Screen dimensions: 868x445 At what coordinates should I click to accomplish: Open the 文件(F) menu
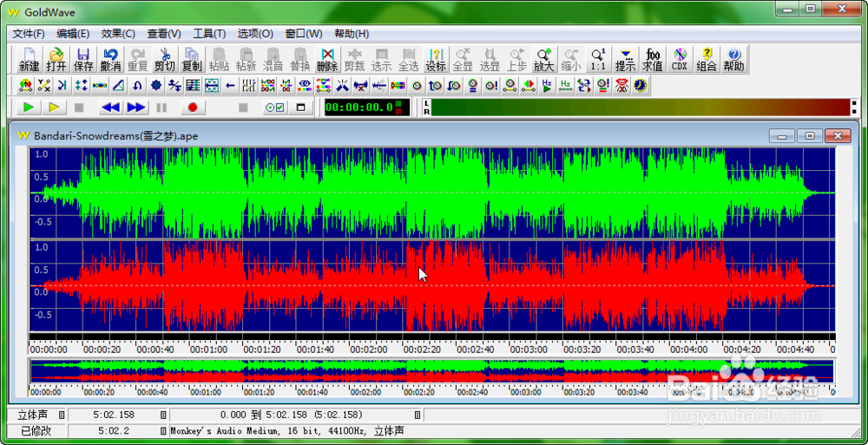point(29,34)
